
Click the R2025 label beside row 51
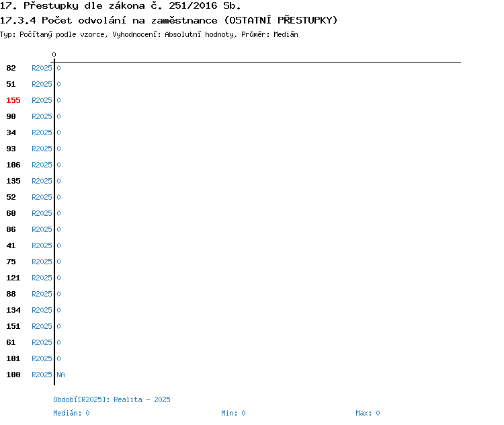[42, 84]
